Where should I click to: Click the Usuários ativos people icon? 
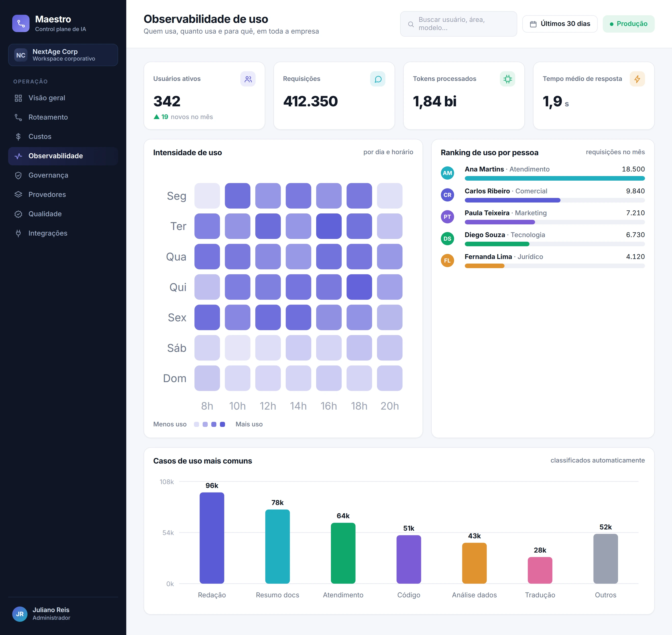coord(248,79)
